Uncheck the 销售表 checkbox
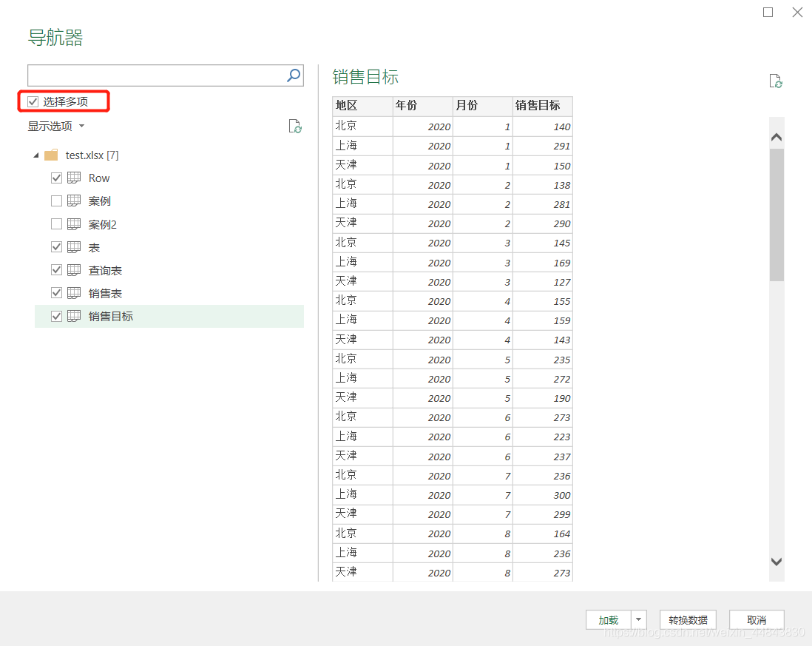The width and height of the screenshot is (812, 646). pos(56,293)
